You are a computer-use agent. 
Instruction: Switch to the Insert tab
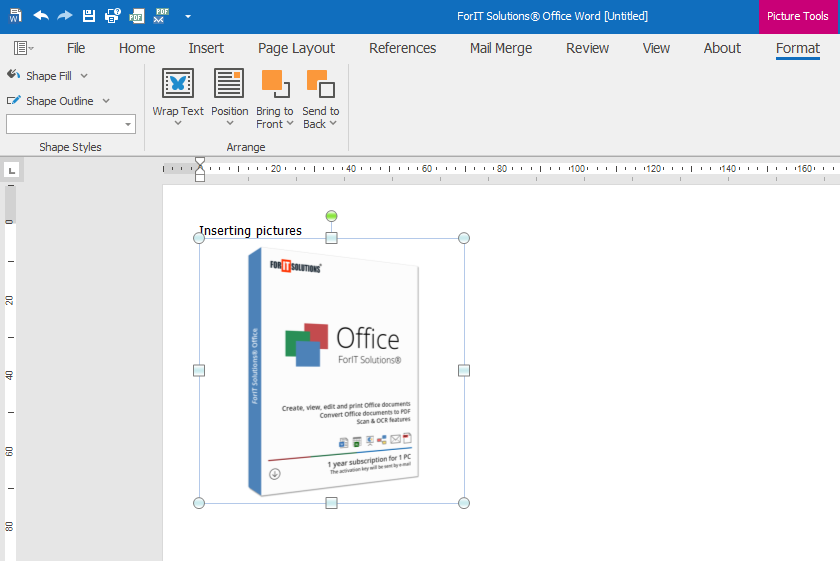click(206, 48)
